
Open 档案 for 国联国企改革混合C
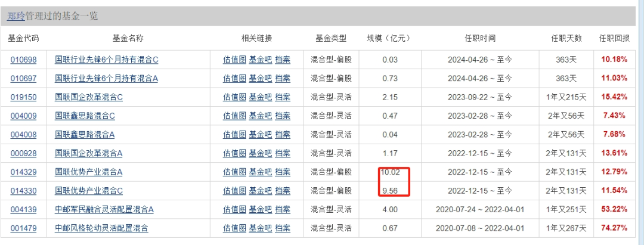(x=283, y=97)
